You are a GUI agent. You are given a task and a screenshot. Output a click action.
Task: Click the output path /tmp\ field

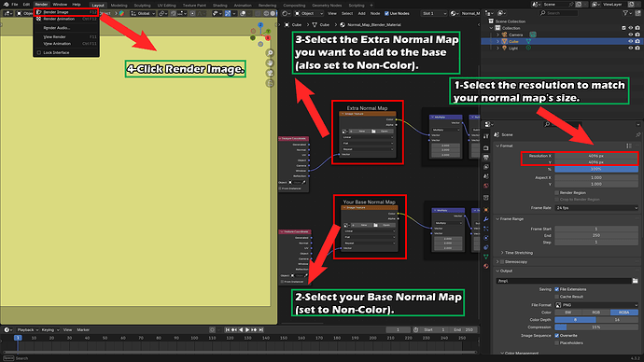tap(564, 281)
